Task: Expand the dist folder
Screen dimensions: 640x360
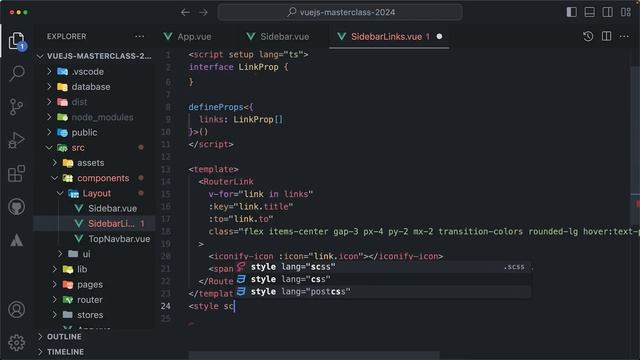Action: click(95, 102)
